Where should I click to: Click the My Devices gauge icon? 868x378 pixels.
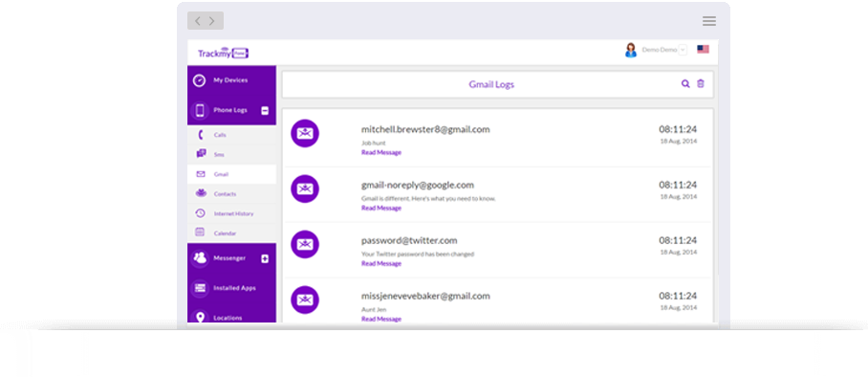[x=199, y=81]
